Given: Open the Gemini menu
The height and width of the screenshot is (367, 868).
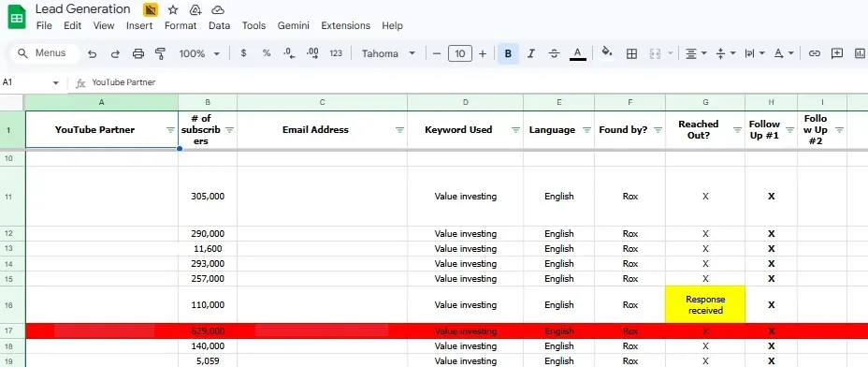Looking at the screenshot, I should click(x=294, y=25).
